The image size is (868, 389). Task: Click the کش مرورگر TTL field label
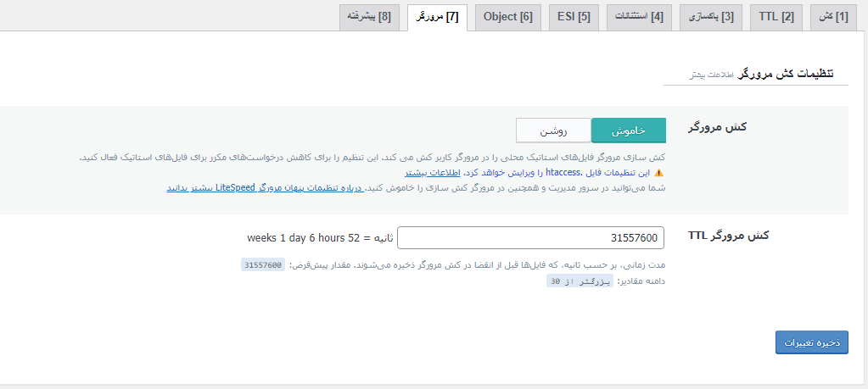(728, 236)
